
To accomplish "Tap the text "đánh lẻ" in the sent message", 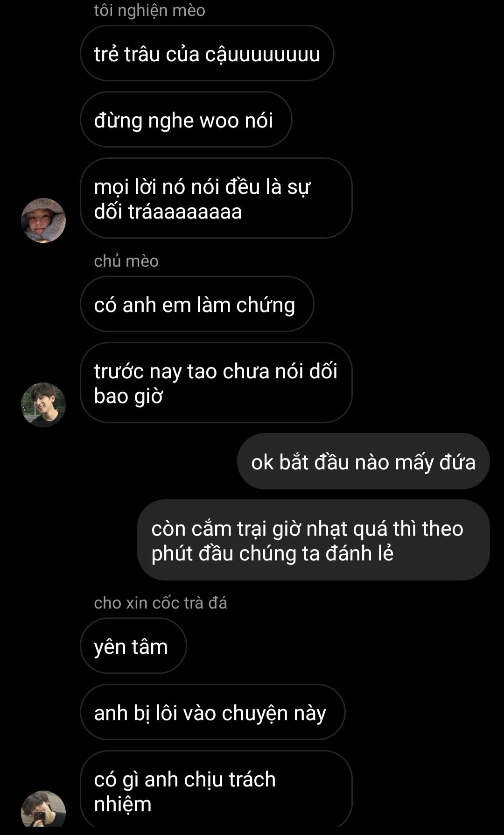I will coord(359,553).
